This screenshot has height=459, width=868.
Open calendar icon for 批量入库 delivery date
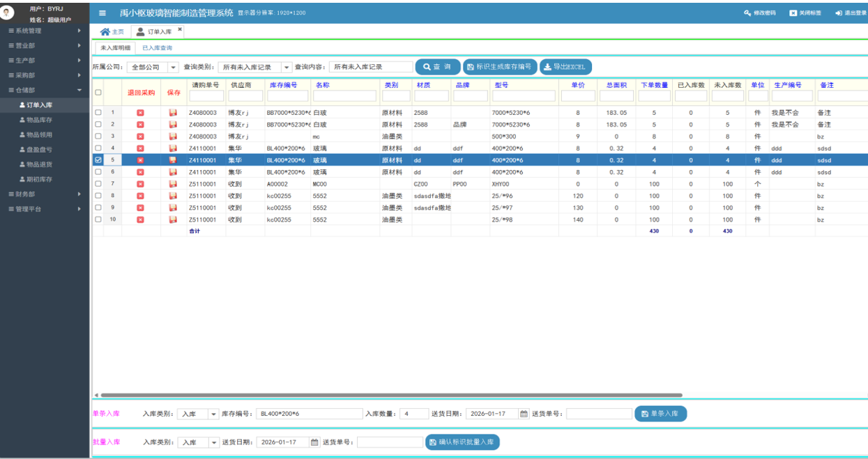pyautogui.click(x=314, y=442)
